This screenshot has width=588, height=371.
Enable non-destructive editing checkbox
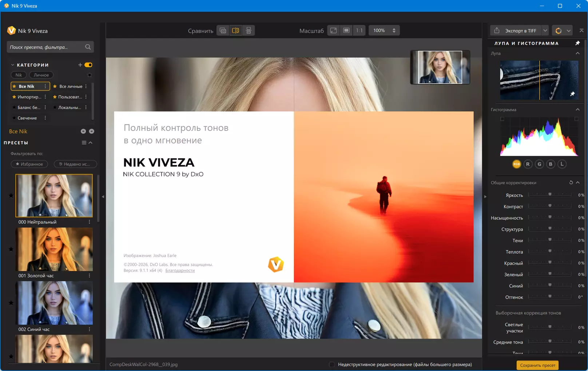pos(332,364)
